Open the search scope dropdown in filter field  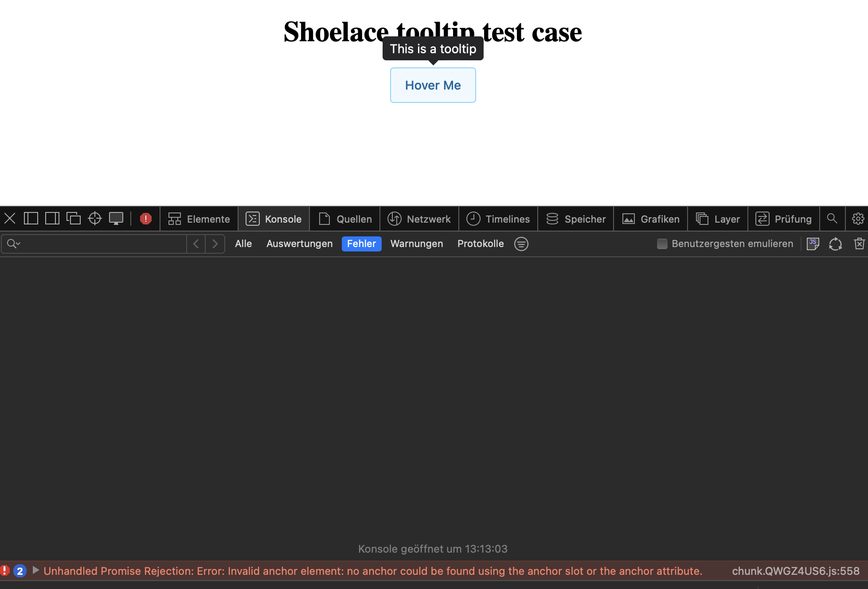tap(13, 244)
